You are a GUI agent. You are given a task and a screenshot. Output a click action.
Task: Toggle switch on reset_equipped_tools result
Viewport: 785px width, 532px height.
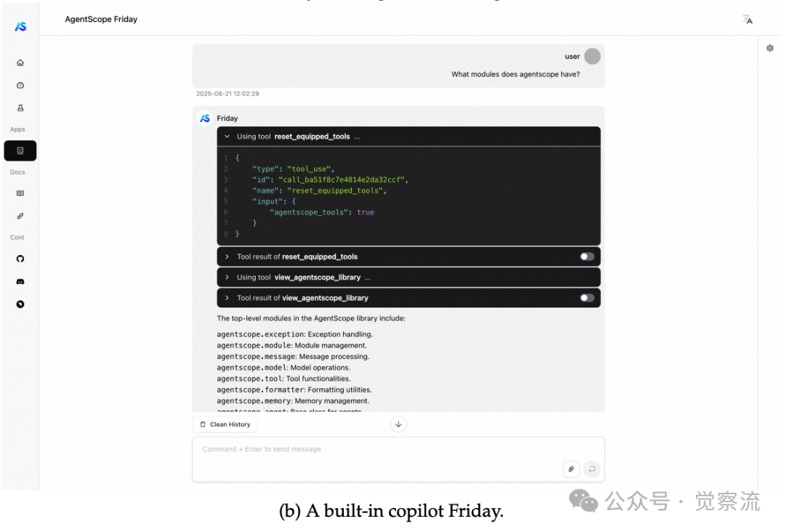587,257
